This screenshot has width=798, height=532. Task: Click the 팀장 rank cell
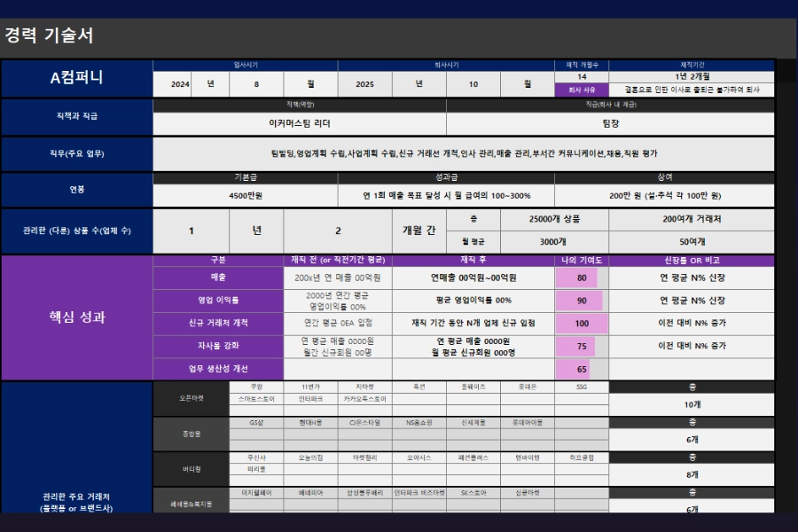[610, 124]
